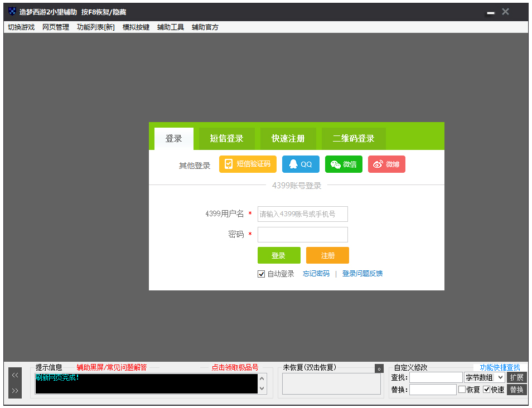The width and height of the screenshot is (532, 408).
Task: Click the scroll down arrow of message log
Action: pyautogui.click(x=262, y=388)
